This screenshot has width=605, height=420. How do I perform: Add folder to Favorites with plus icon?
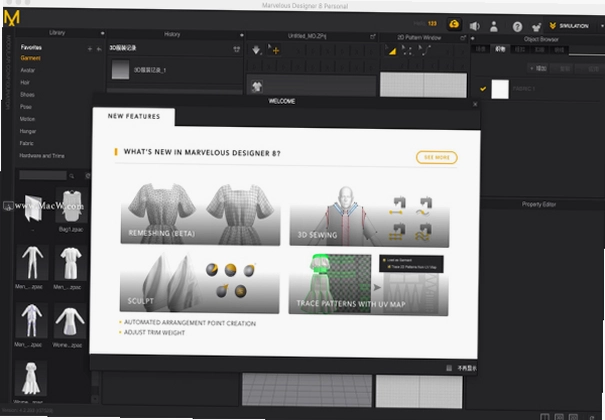90,49
